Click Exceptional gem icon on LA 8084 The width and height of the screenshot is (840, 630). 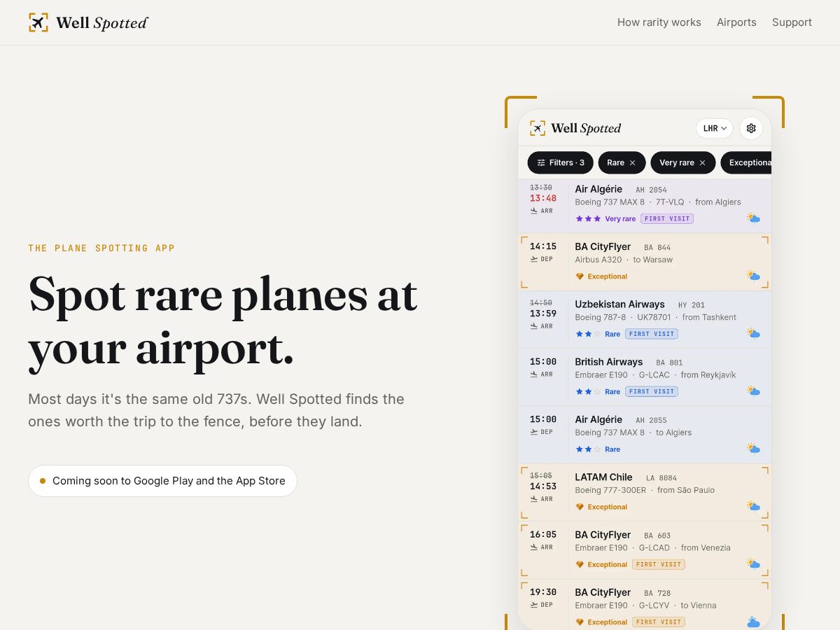[x=580, y=507]
